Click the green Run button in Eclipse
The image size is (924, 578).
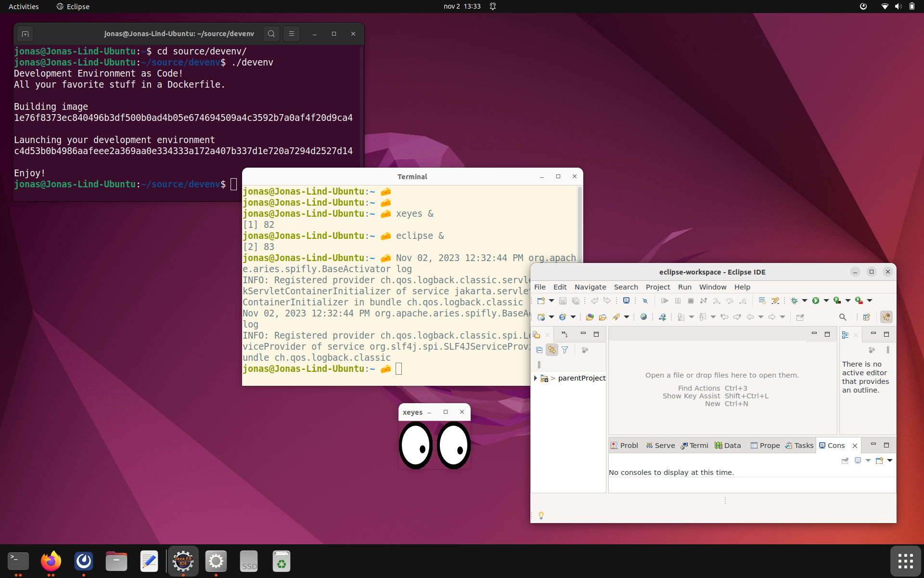coord(816,301)
